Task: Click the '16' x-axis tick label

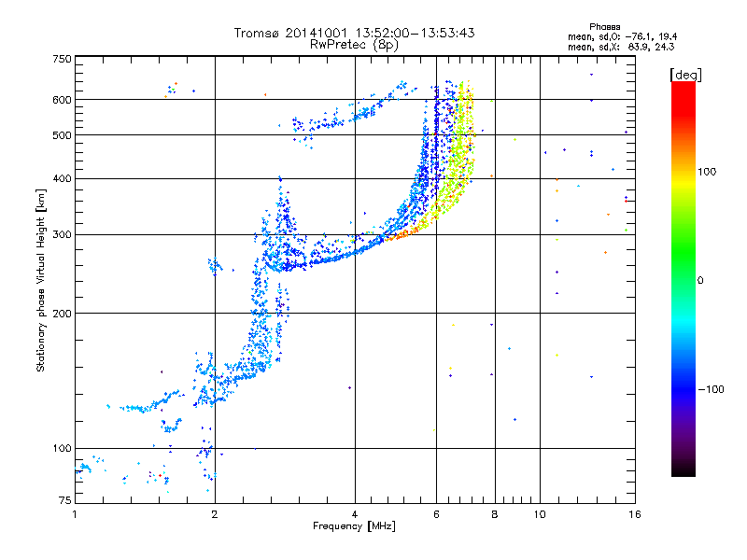Action: click(635, 514)
